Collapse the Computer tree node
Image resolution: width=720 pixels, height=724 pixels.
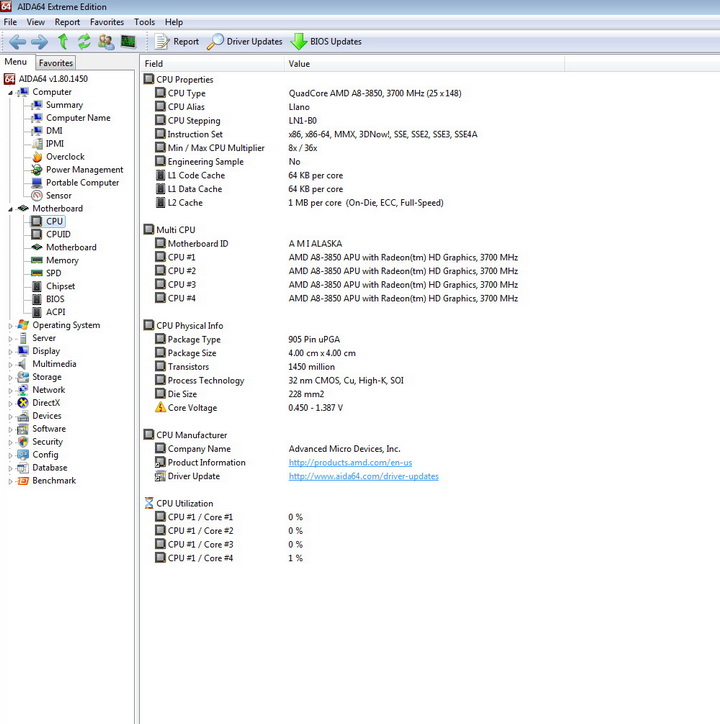click(x=10, y=93)
